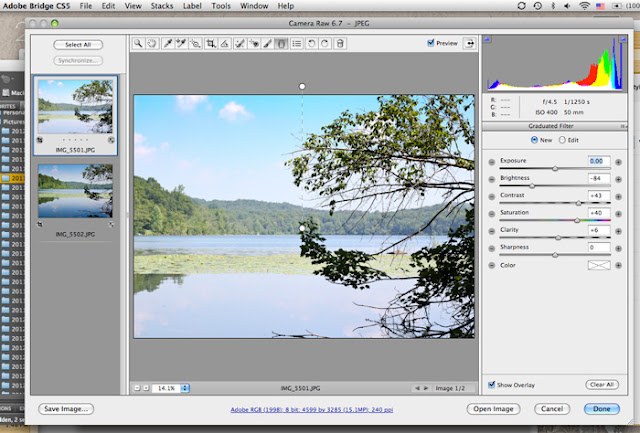Rotate image 90 degrees counter-clockwise
This screenshot has height=433, width=640.
(311, 43)
